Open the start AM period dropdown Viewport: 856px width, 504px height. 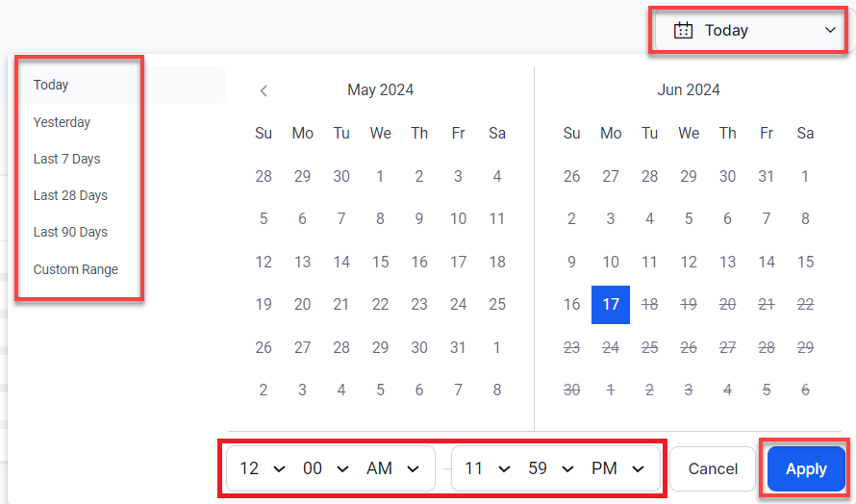[x=393, y=469]
